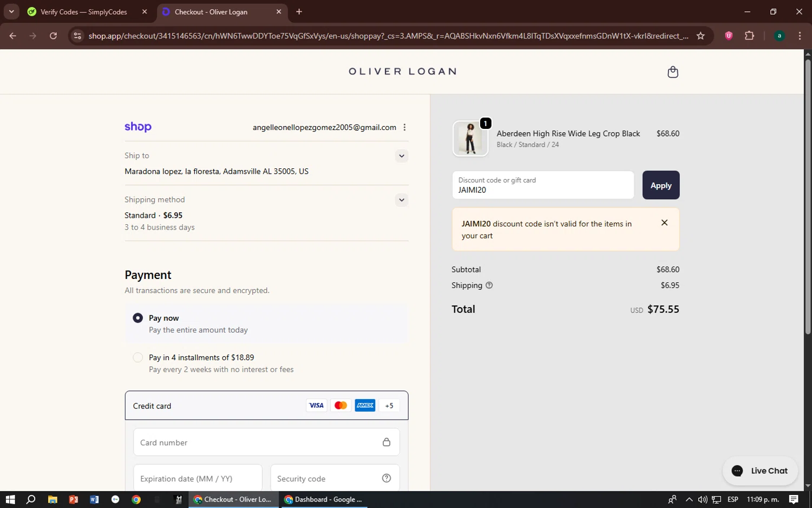Select the Credit card payment header
This screenshot has height=508, width=812.
tap(266, 405)
